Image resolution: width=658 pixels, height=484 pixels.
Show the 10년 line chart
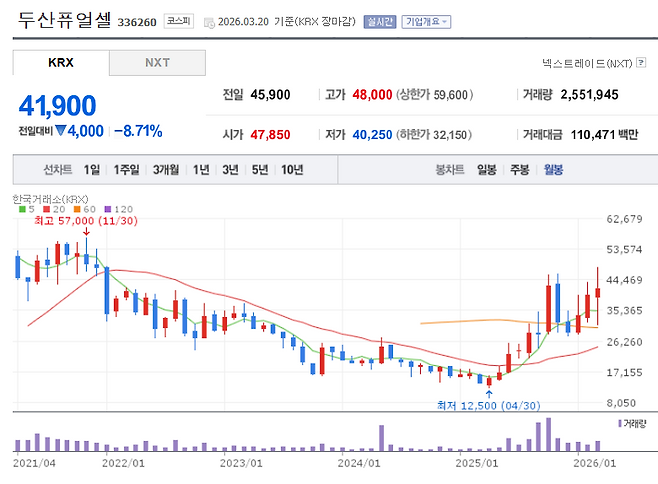pos(292,170)
